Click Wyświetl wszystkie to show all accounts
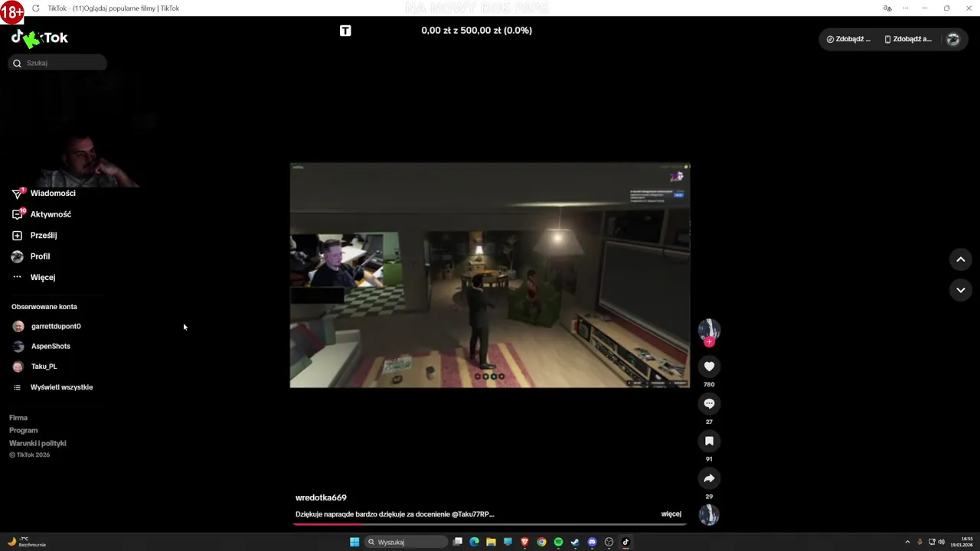The height and width of the screenshot is (551, 980). coord(53,387)
